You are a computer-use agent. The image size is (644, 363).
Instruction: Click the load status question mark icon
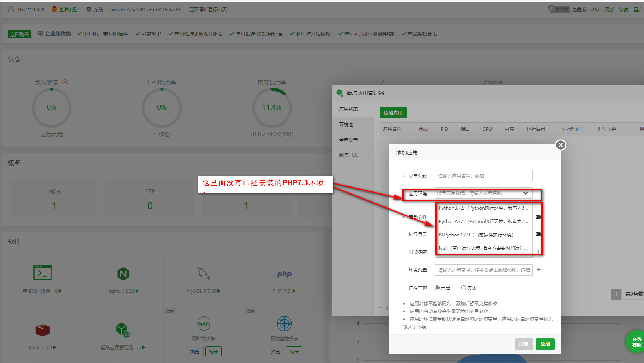click(x=65, y=82)
